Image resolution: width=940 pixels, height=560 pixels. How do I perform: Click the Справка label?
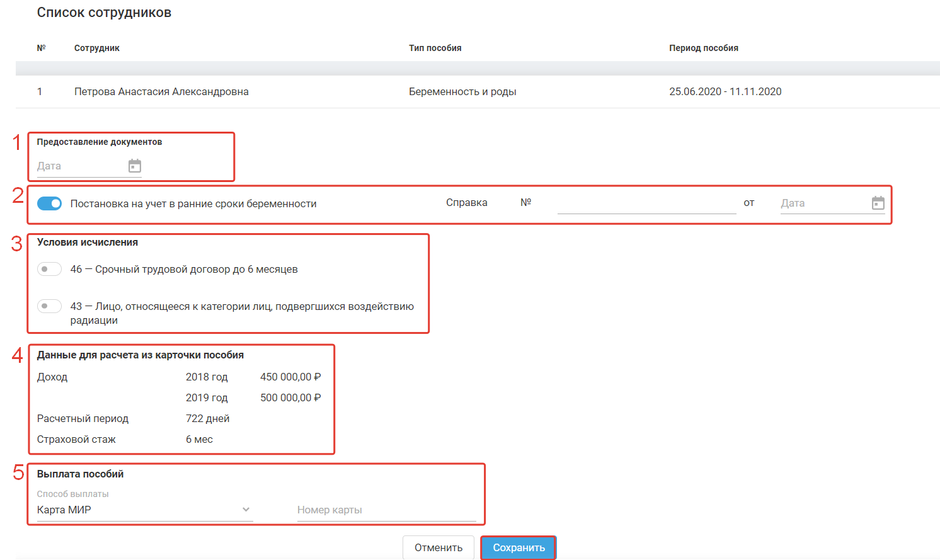[467, 203]
